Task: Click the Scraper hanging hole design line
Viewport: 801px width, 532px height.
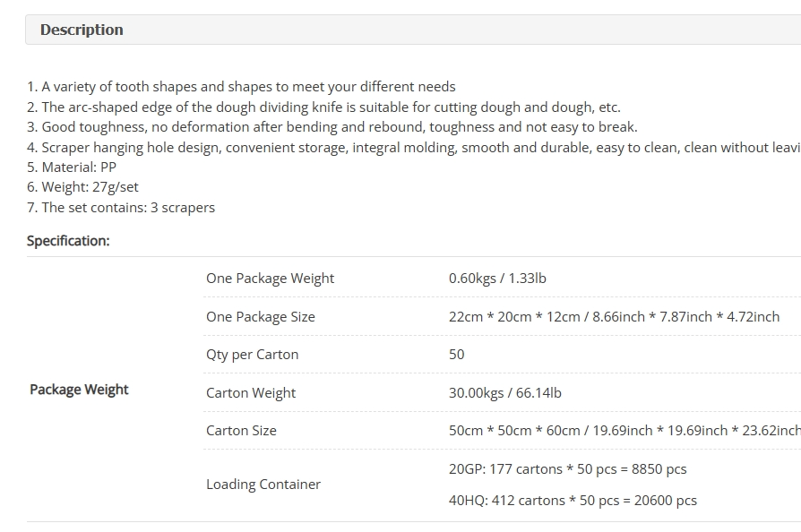Action: tap(414, 148)
